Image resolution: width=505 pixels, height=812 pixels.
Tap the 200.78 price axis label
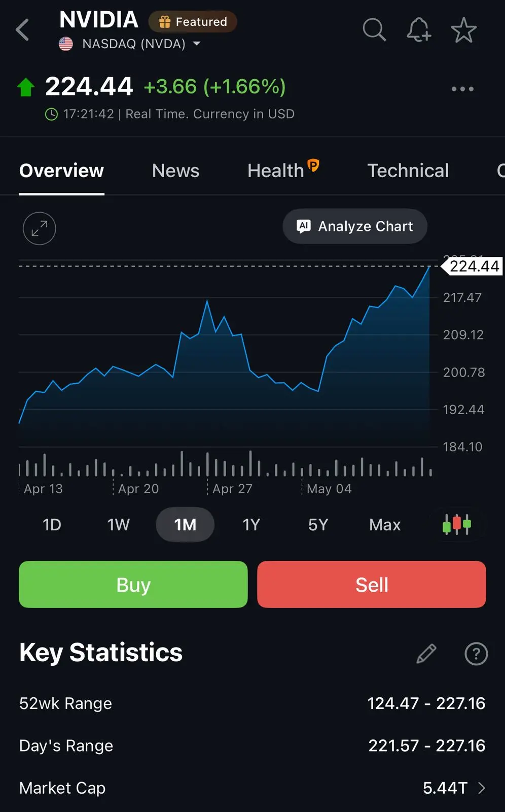tap(464, 373)
